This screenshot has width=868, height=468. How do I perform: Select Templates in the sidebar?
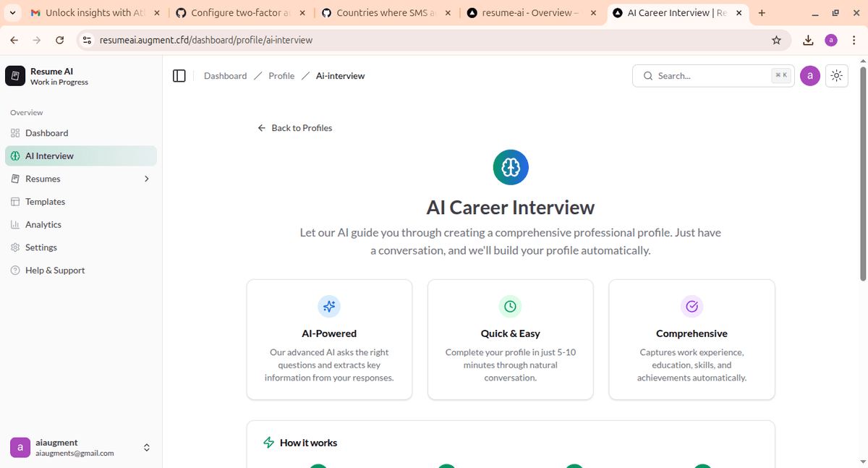[x=45, y=202]
